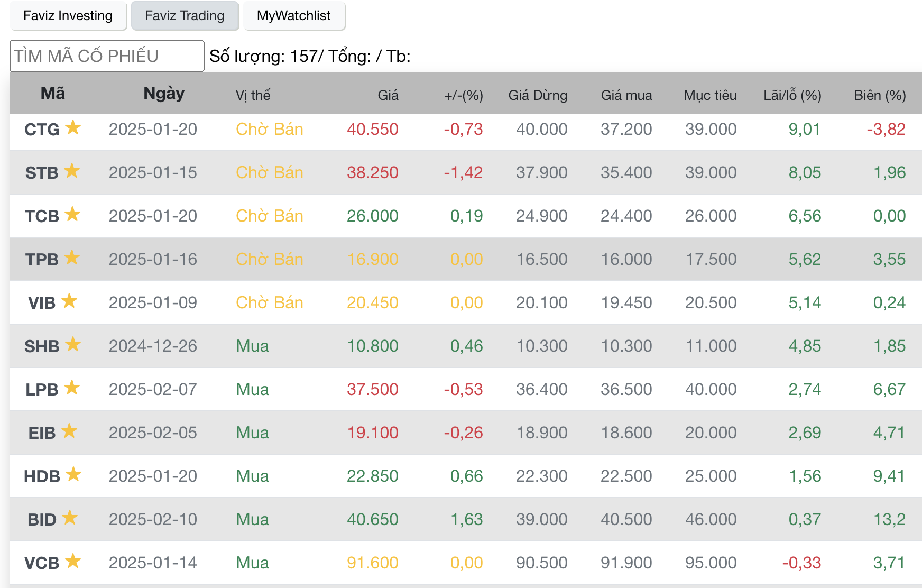922x588 pixels.
Task: Toggle the star icon next to TPB
Action: [72, 258]
